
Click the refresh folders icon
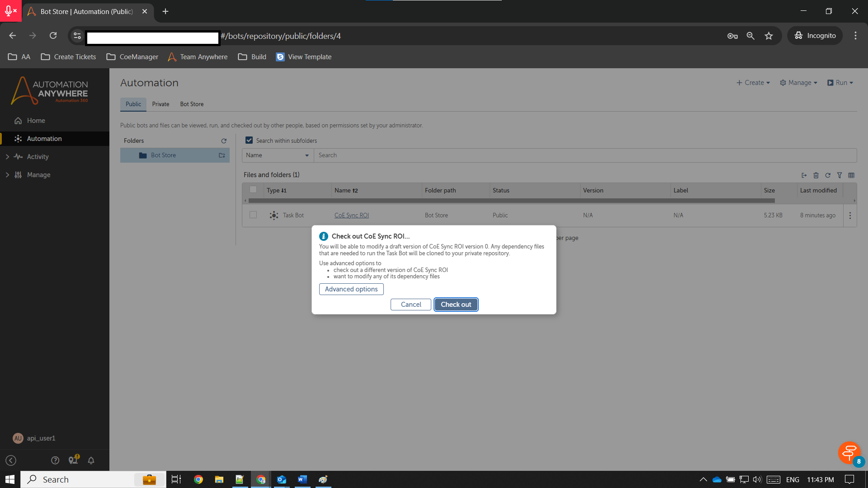pyautogui.click(x=224, y=141)
